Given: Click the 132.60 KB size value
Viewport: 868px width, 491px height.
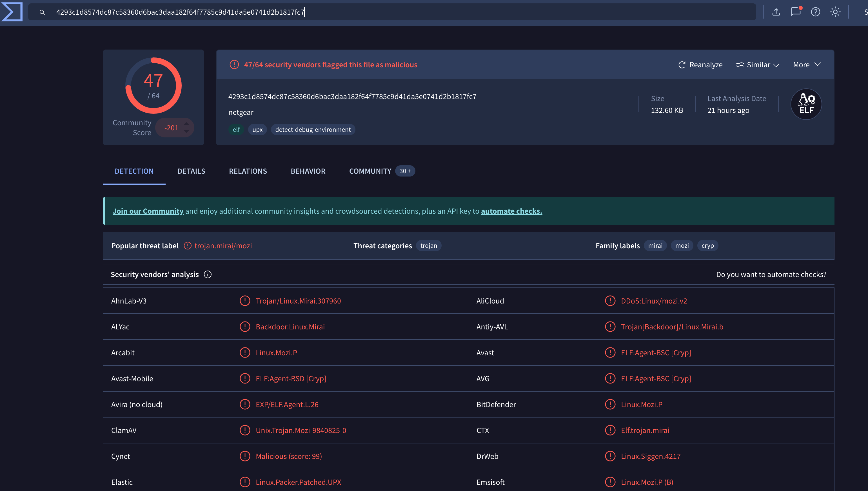Looking at the screenshot, I should (667, 110).
